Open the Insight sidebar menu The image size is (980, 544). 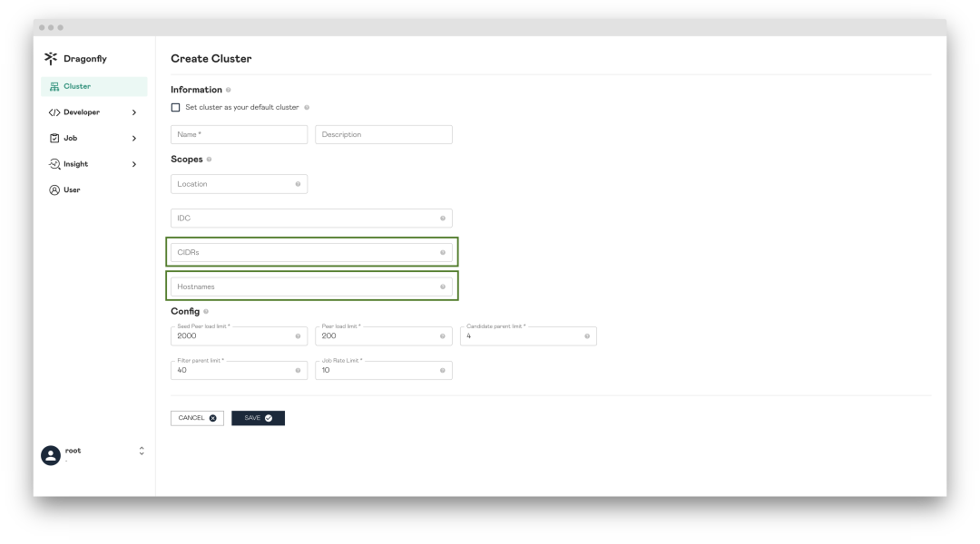(x=94, y=164)
